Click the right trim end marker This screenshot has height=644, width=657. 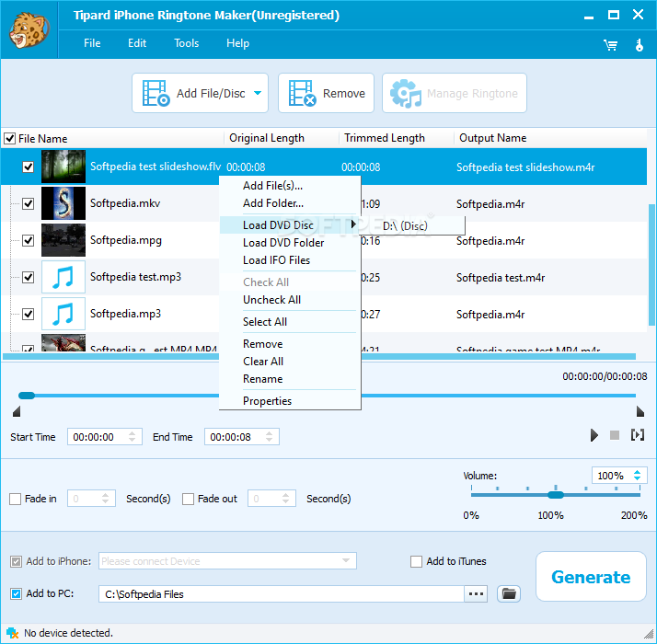[x=640, y=411]
